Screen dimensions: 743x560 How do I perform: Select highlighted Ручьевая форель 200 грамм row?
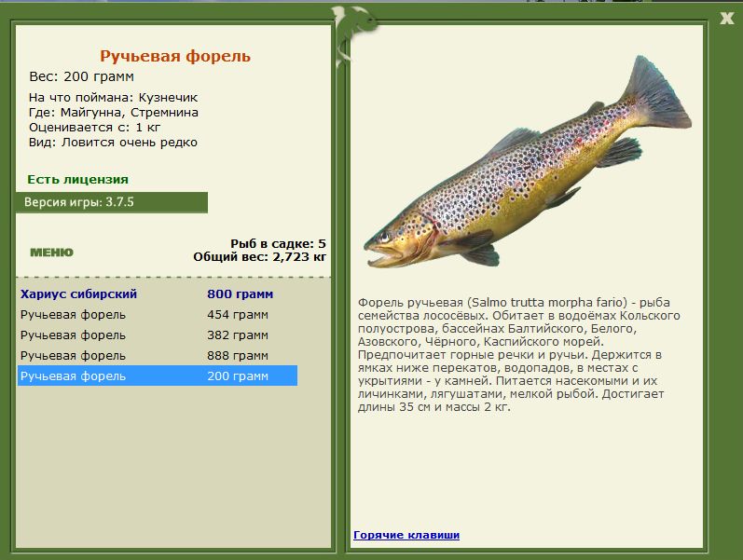point(158,376)
